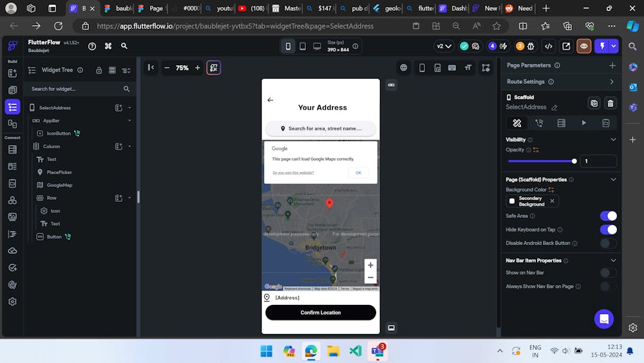Select GoogleMap in the widget tree
This screenshot has height=363, width=644.
[x=59, y=185]
